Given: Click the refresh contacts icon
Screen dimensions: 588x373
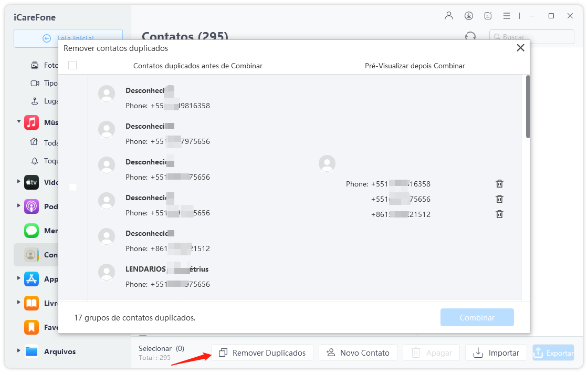Looking at the screenshot, I should pyautogui.click(x=470, y=36).
